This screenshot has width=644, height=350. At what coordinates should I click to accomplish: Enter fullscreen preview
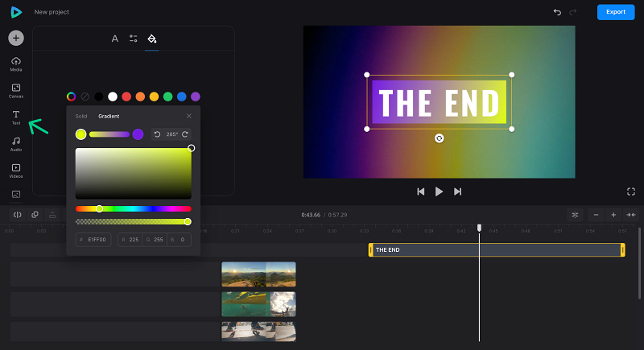tap(631, 191)
